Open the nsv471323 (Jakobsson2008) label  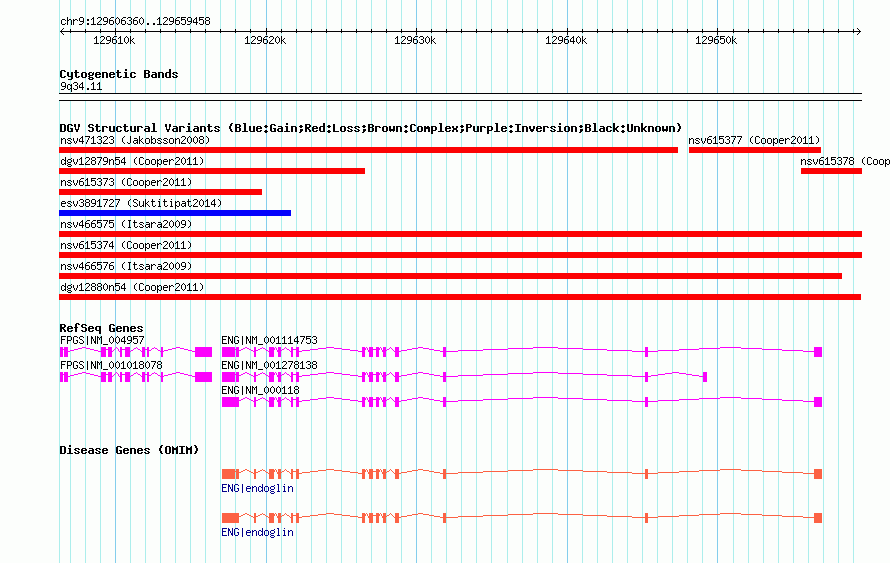[135, 140]
